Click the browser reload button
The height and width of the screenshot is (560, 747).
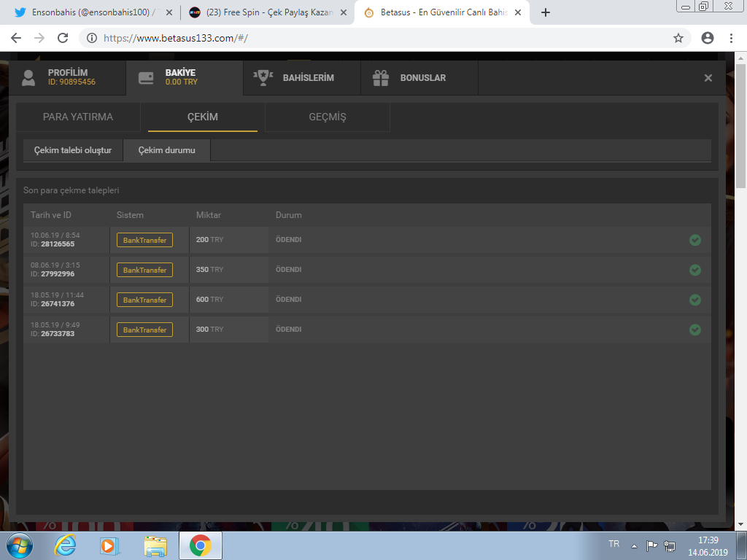point(63,38)
